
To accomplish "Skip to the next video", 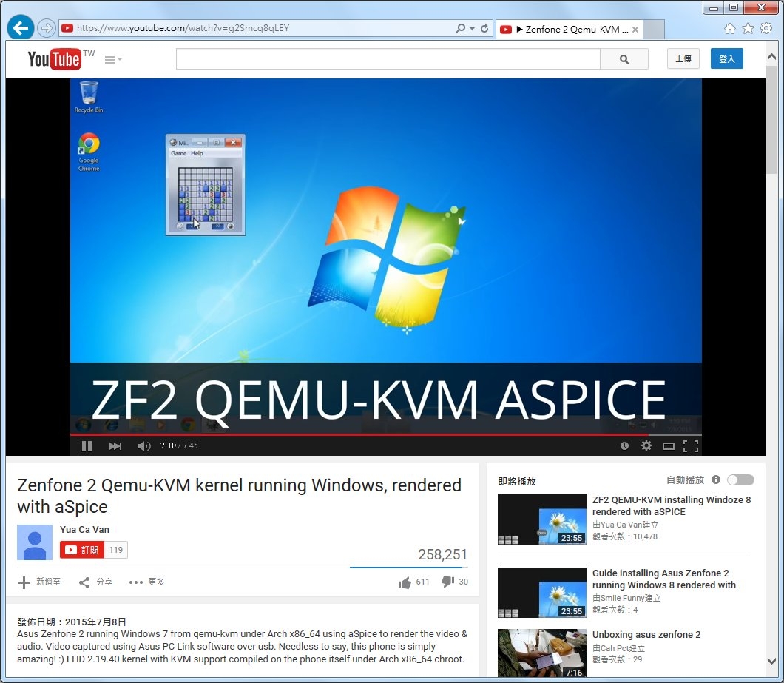I will coord(115,445).
